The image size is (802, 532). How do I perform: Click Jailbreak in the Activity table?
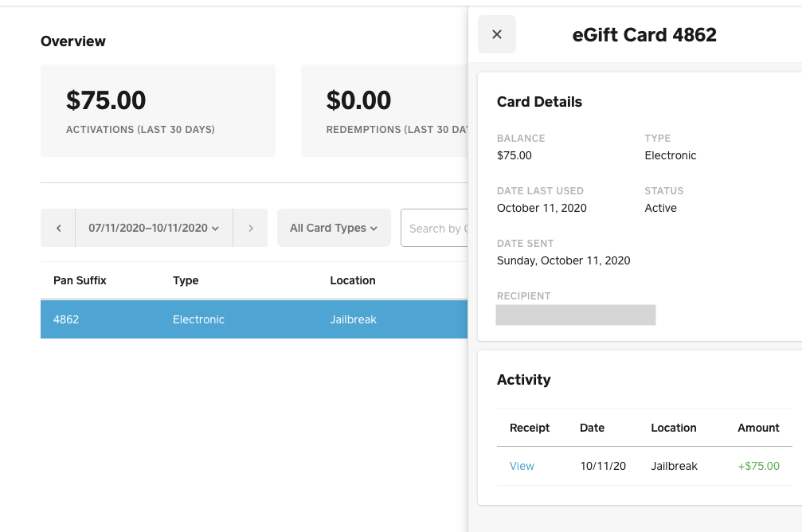pyautogui.click(x=674, y=466)
